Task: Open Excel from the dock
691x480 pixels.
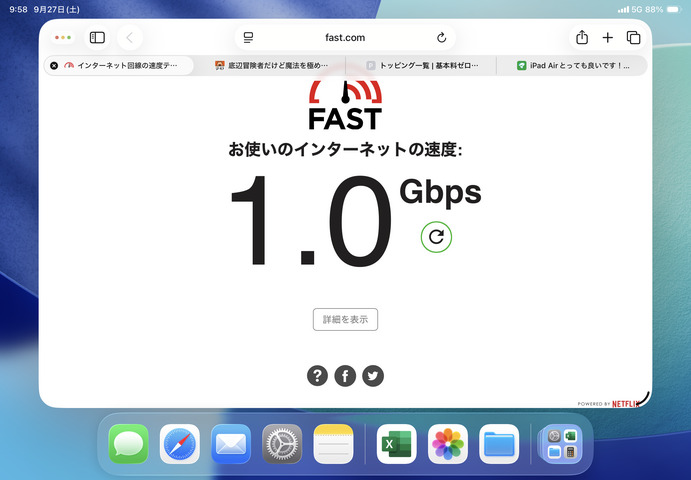Action: [x=396, y=444]
